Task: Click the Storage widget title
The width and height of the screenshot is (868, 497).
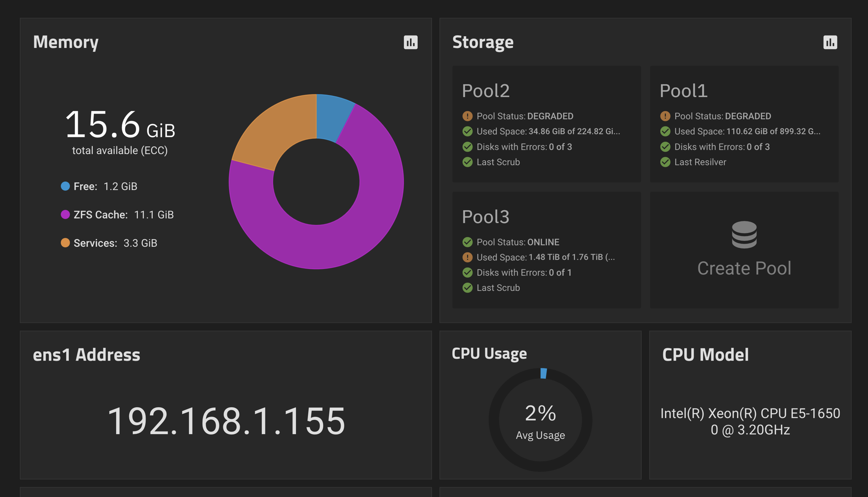Action: (x=483, y=42)
